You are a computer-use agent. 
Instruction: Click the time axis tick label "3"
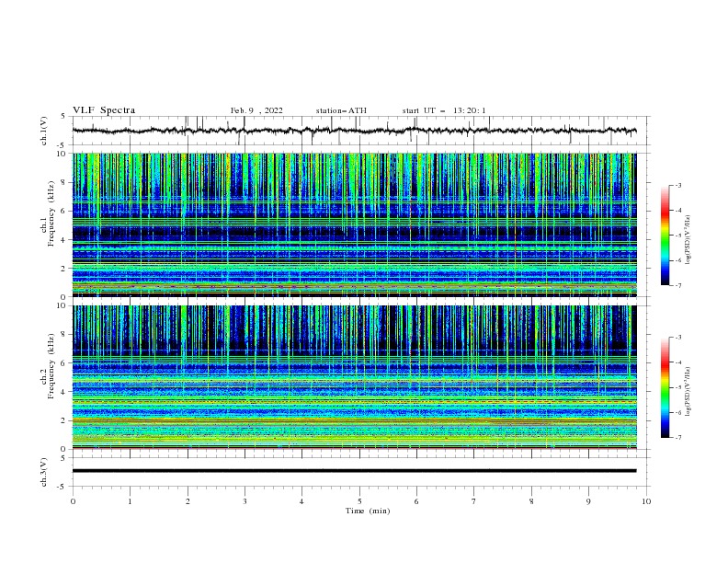pyautogui.click(x=245, y=501)
